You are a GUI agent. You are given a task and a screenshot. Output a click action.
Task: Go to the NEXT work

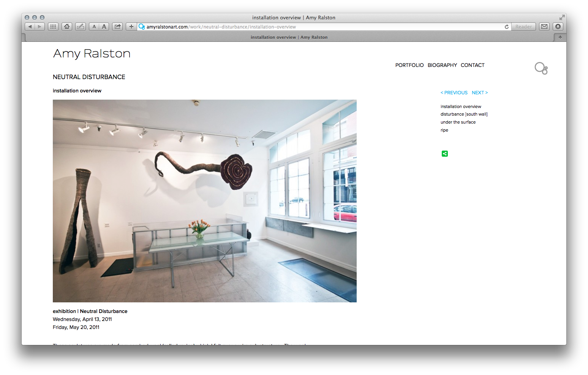[480, 93]
